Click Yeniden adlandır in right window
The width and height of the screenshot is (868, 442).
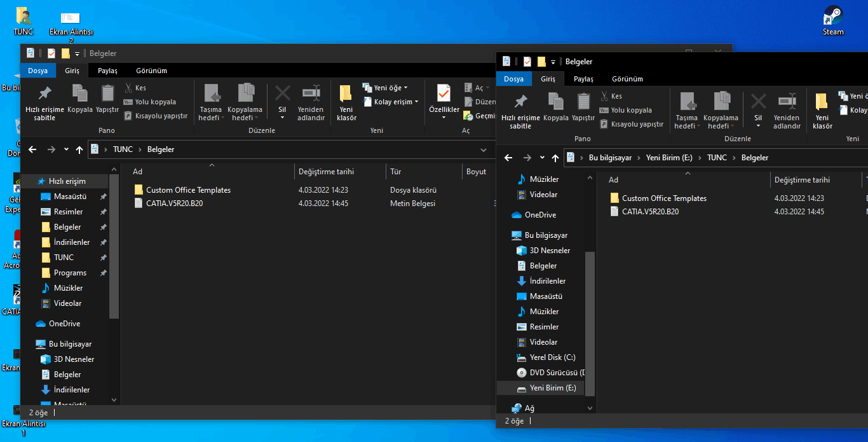[x=787, y=111]
